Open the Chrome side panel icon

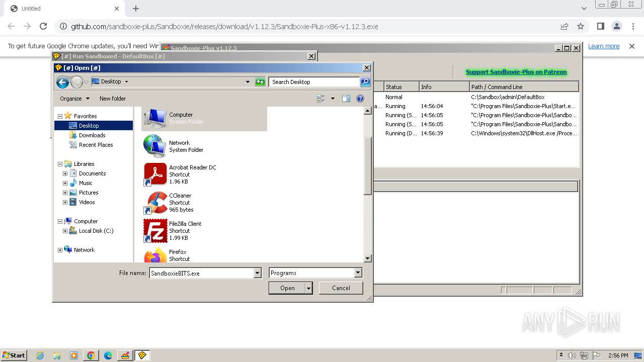point(601,26)
